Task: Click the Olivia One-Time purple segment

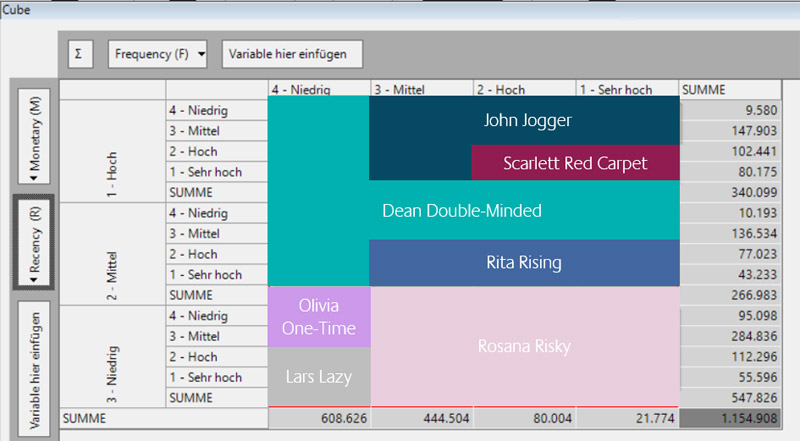Action: click(x=319, y=316)
